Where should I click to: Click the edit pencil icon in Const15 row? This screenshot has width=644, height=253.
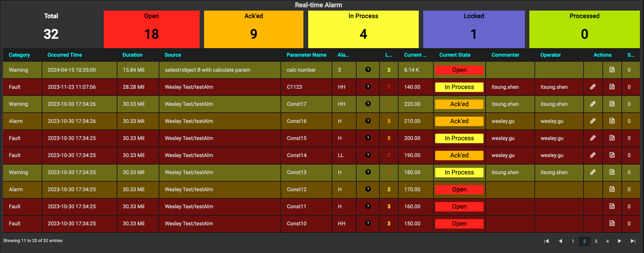point(593,138)
